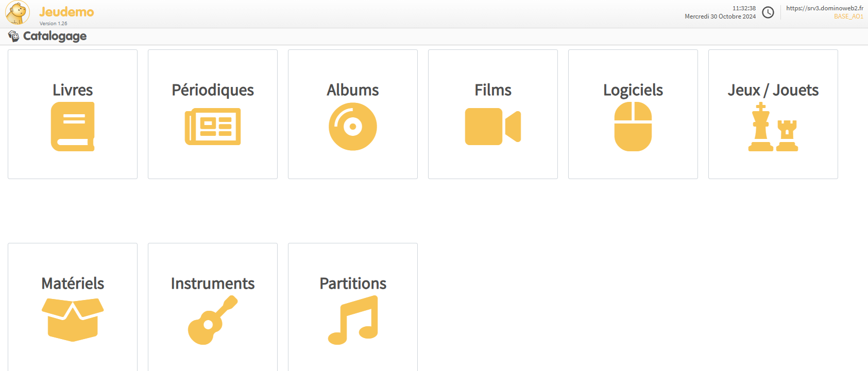Screen dimensions: 868x371
Task: Open the Films category label
Action: click(x=493, y=90)
